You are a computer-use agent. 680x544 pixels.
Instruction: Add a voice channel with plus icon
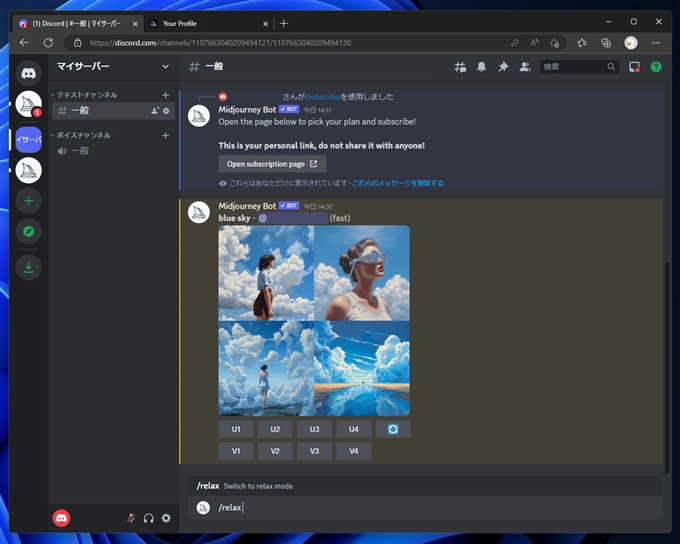(x=166, y=135)
